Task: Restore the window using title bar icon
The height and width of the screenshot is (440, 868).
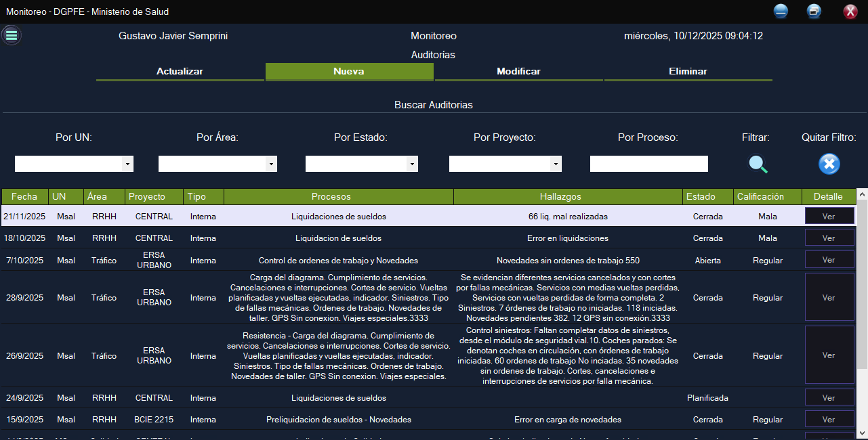Action: [x=814, y=12]
